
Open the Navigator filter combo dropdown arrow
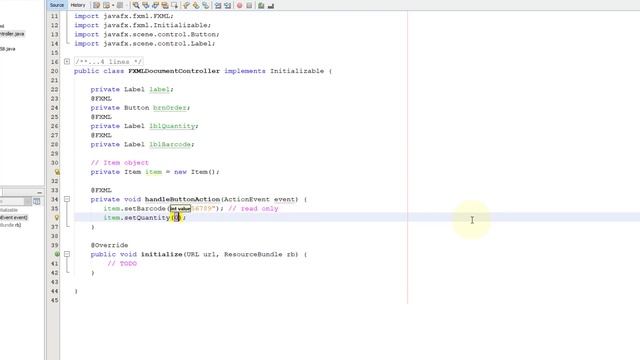pos(28,201)
